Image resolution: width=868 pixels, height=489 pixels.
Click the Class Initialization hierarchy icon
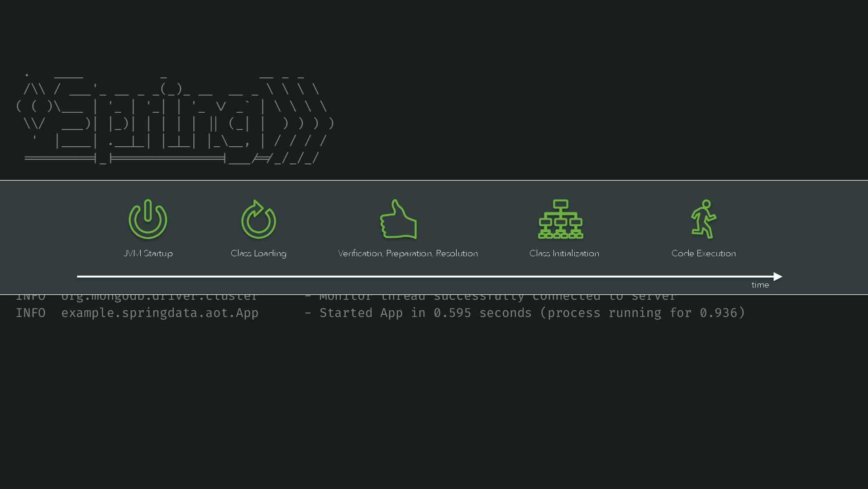560,219
